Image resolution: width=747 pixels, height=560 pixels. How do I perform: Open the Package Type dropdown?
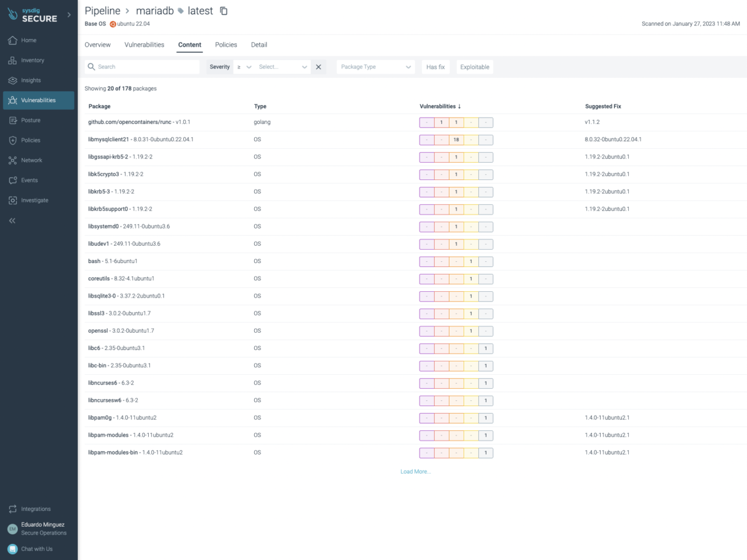coord(376,67)
